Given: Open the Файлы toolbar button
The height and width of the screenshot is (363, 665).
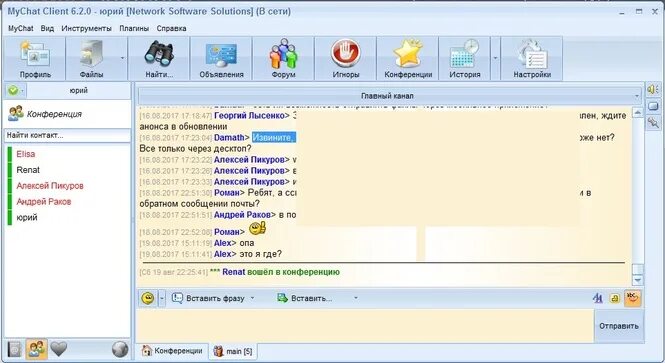Looking at the screenshot, I should point(91,58).
